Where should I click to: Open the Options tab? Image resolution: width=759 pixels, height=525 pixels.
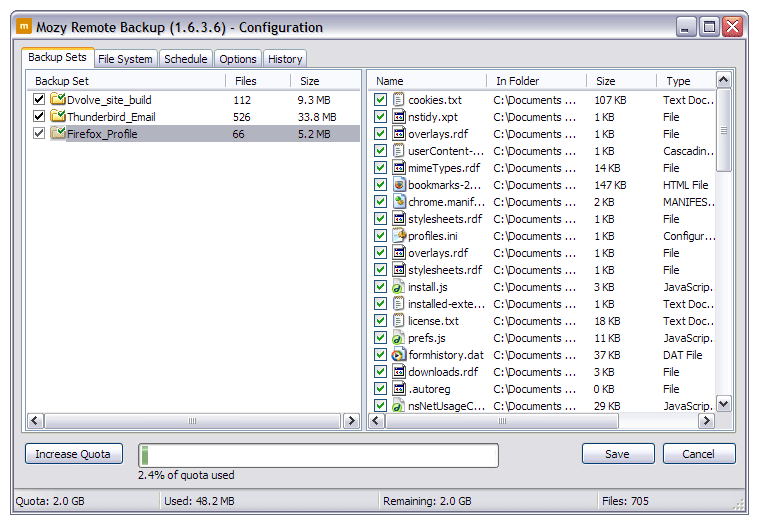238,59
